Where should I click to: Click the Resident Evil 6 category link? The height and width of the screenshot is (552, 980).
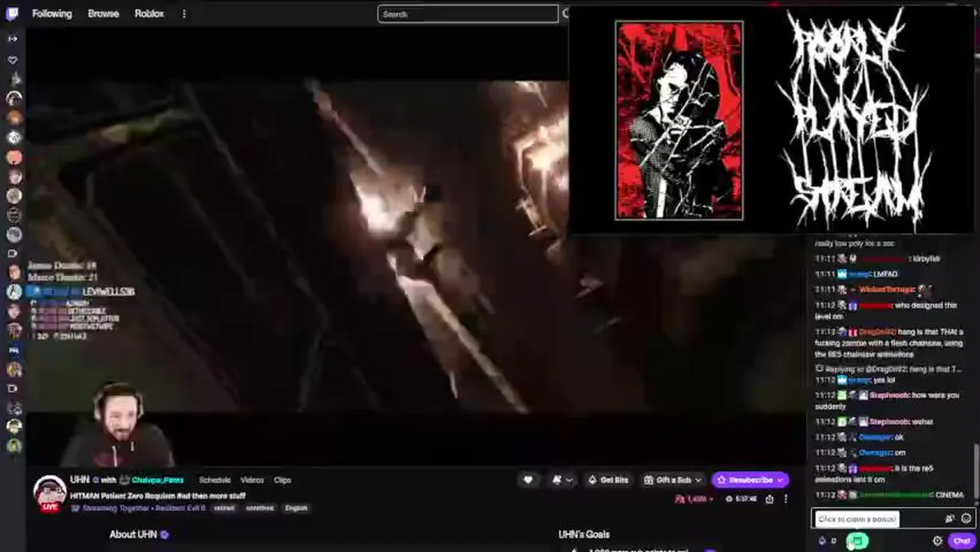click(181, 508)
